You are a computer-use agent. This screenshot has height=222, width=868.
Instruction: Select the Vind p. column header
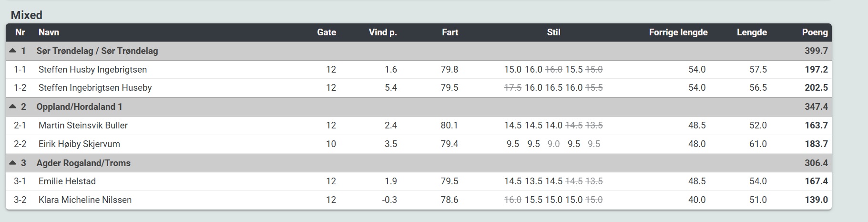(382, 32)
